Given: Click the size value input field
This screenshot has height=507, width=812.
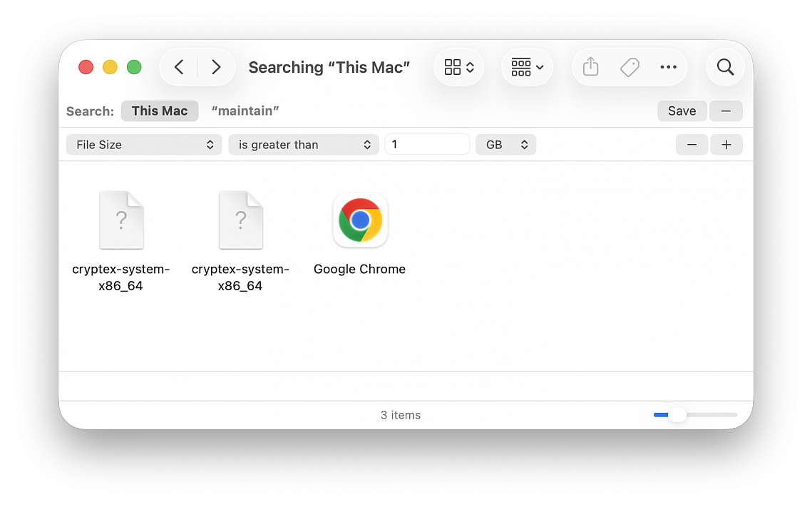Looking at the screenshot, I should click(x=427, y=145).
